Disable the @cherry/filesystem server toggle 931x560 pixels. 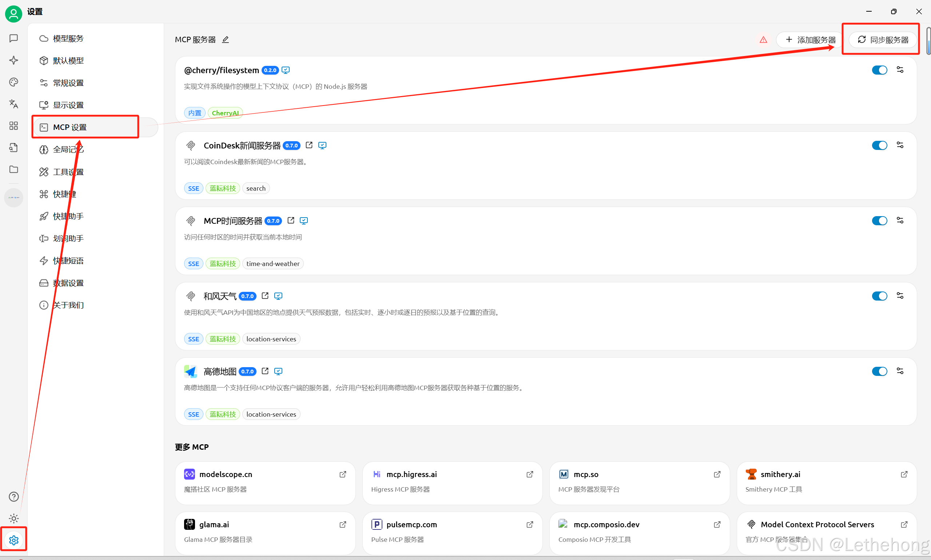(x=879, y=70)
